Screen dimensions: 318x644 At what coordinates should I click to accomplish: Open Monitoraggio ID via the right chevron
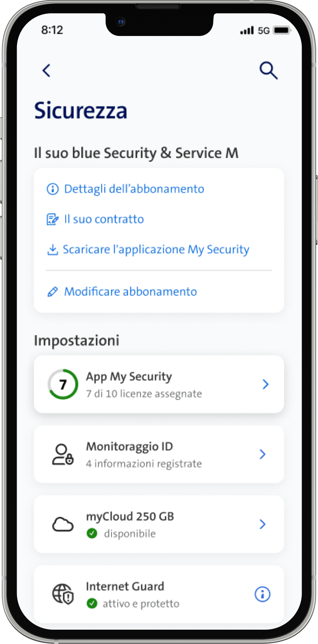tap(263, 454)
